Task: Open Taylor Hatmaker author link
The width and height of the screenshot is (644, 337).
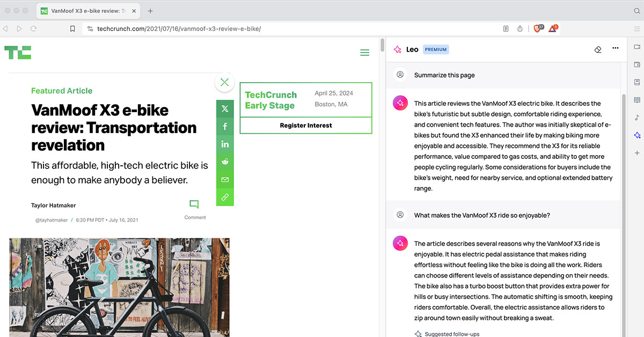Action: click(54, 206)
